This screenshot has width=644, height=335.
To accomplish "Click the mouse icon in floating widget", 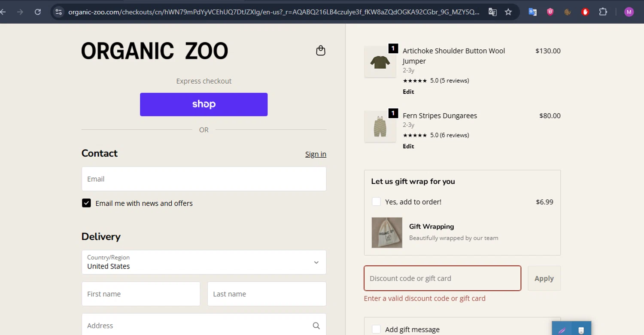I will pos(581,330).
